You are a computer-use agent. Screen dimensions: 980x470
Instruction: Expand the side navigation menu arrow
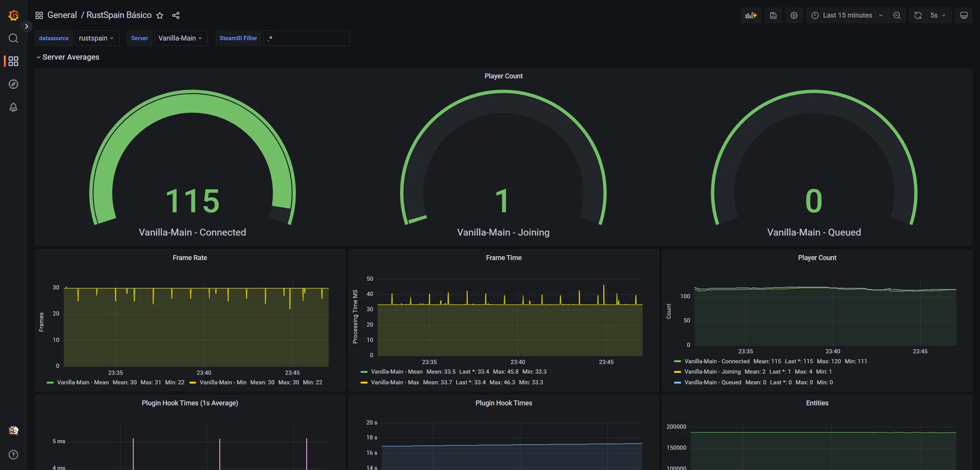[26, 26]
